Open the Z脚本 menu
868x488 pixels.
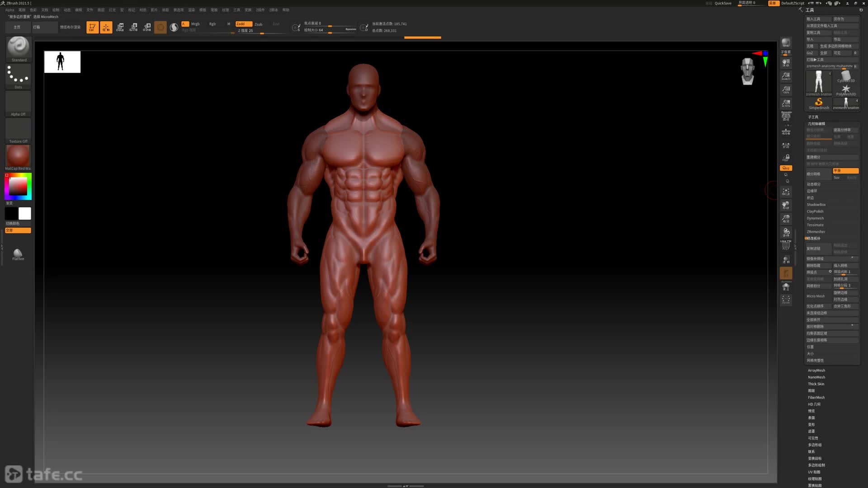tap(274, 10)
